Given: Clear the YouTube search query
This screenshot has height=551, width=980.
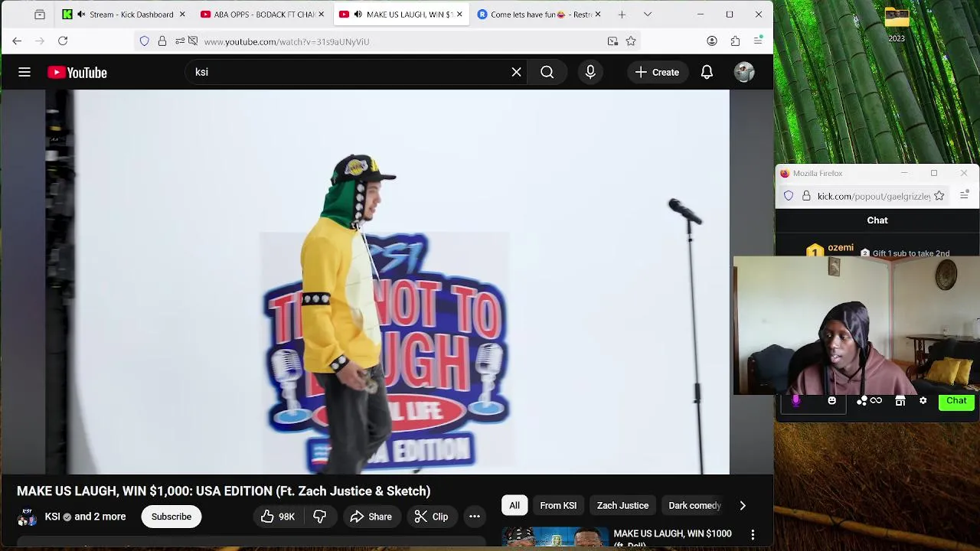Looking at the screenshot, I should 516,72.
